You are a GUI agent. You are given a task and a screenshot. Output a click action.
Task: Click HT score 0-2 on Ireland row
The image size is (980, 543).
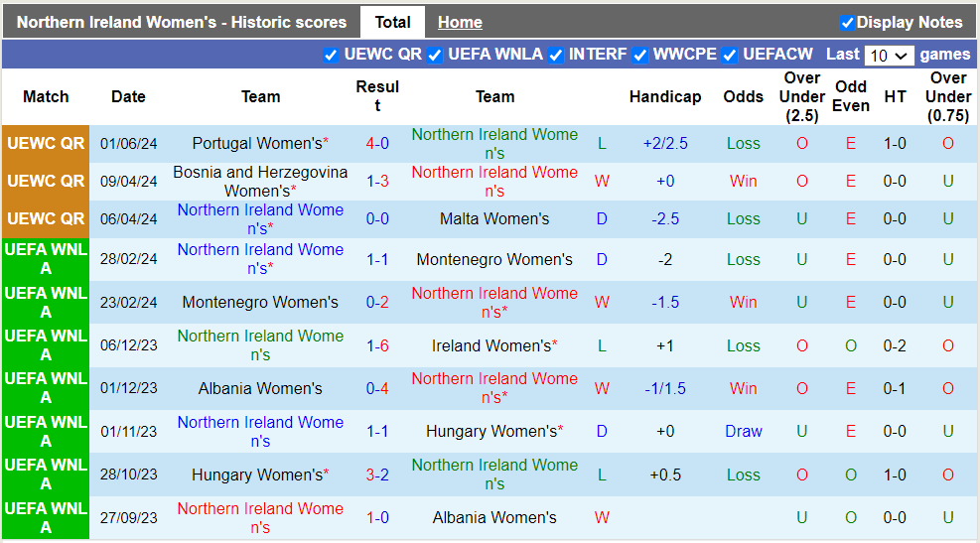(x=895, y=345)
